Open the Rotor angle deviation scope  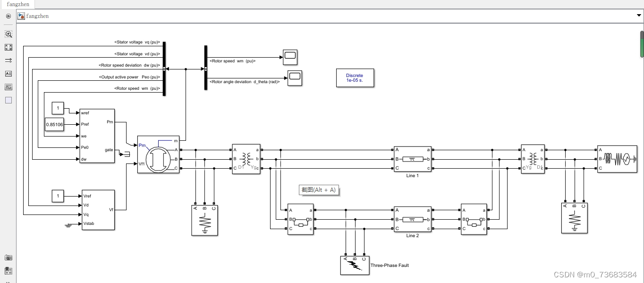point(295,77)
